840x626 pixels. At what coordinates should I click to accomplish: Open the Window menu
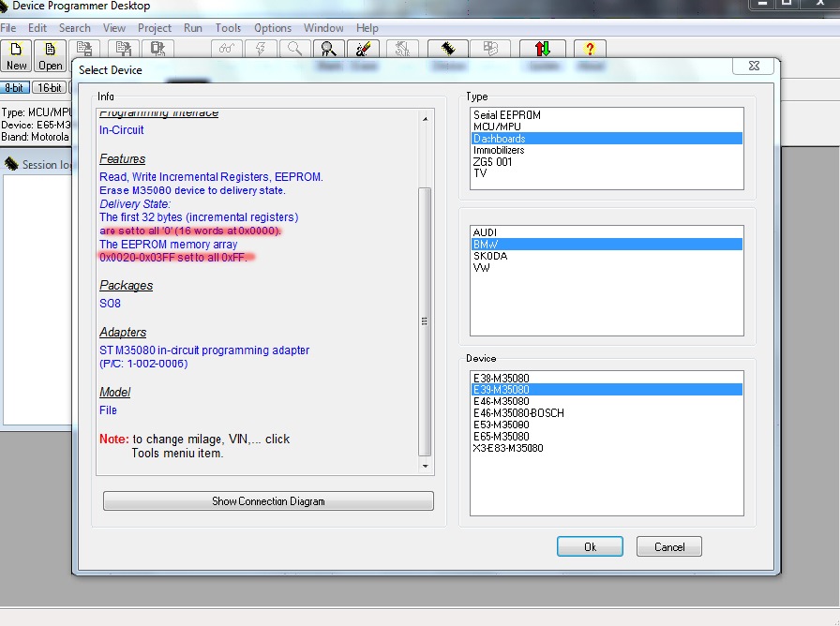pyautogui.click(x=323, y=28)
